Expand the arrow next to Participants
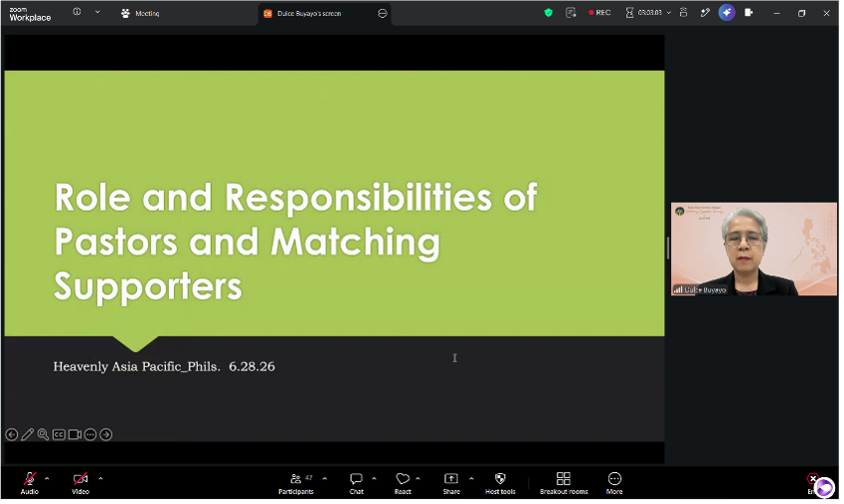 tap(326, 481)
